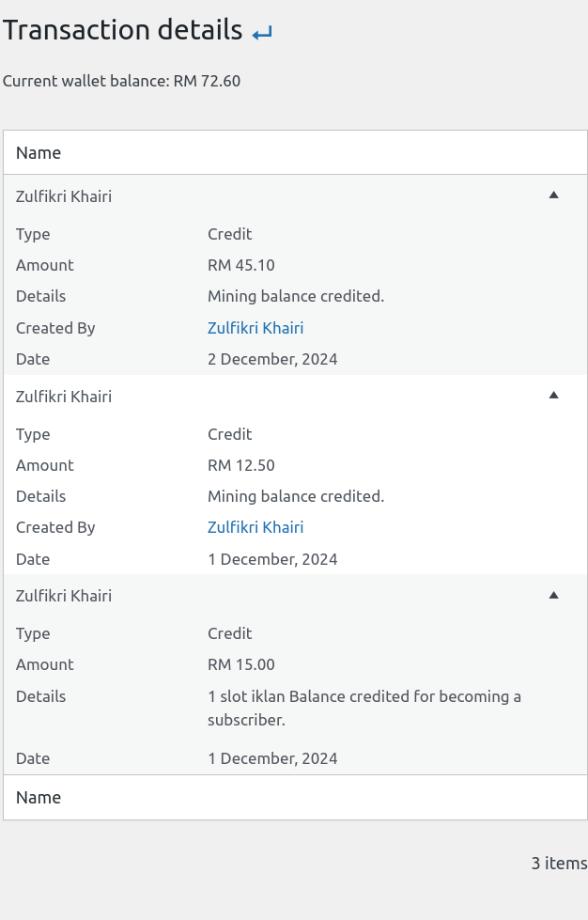Click the RM 15.00 amount value
Viewport: 588px width, 920px height.
[240, 664]
